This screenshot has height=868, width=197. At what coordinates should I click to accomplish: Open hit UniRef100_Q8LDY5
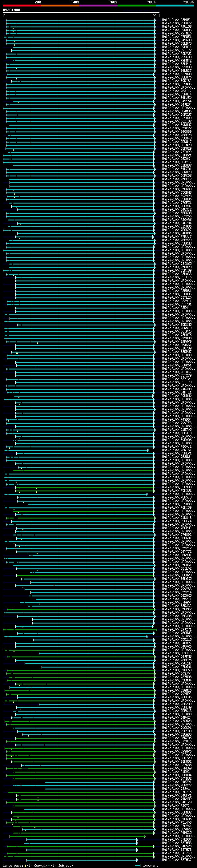[177, 43]
